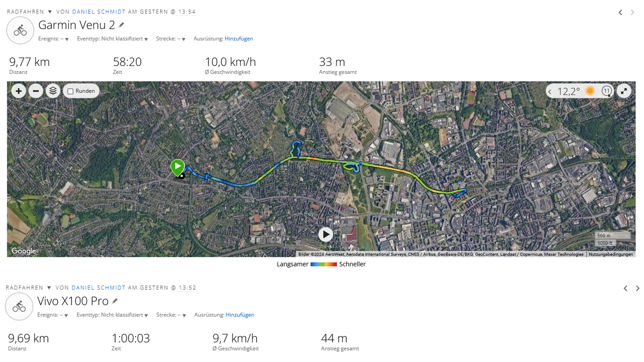Click the sun weather icon

pos(590,91)
